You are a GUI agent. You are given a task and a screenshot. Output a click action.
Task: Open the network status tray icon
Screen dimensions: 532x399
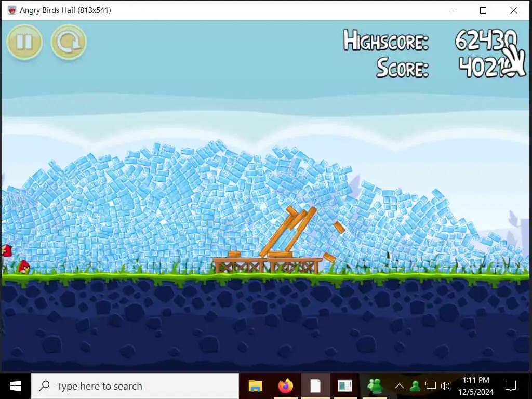[431, 386]
